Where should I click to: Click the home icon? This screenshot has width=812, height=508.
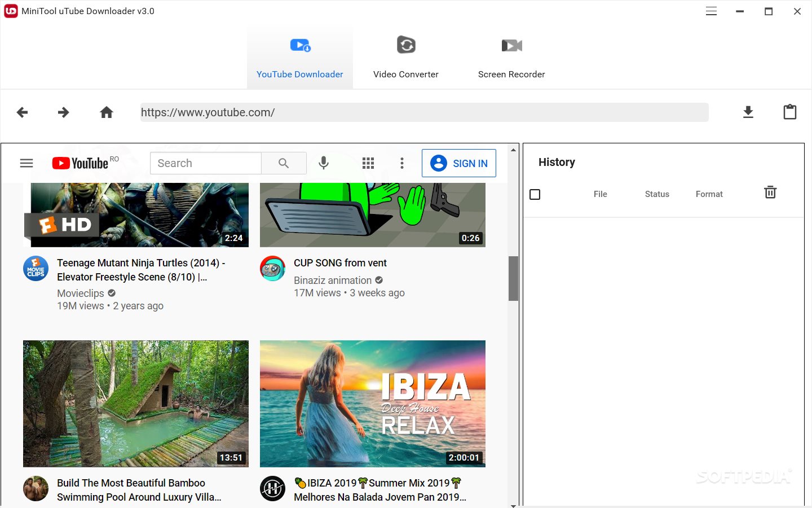tap(107, 112)
